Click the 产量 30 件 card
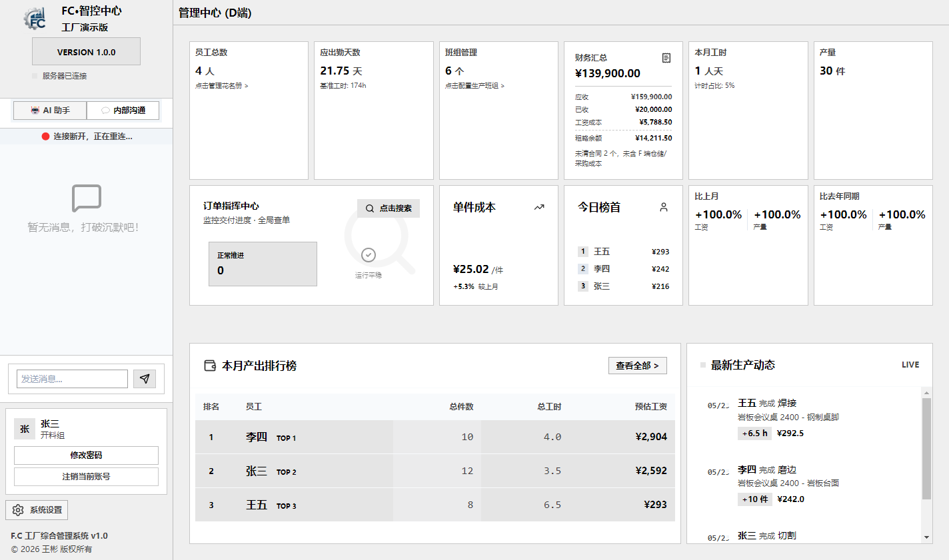 (873, 111)
